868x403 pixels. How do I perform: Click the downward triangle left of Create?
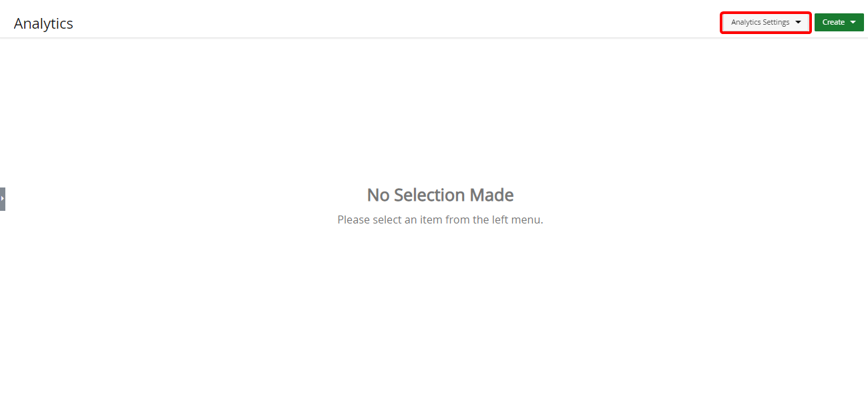798,22
